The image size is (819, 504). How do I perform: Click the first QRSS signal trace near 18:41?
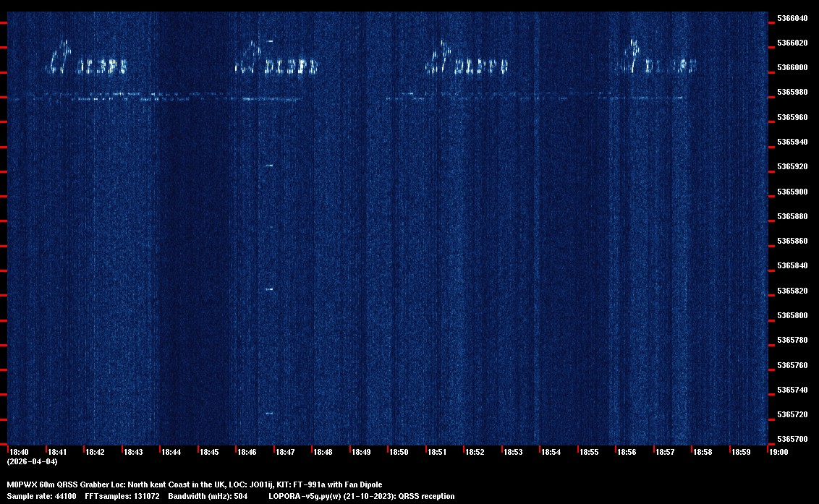pyautogui.click(x=87, y=58)
